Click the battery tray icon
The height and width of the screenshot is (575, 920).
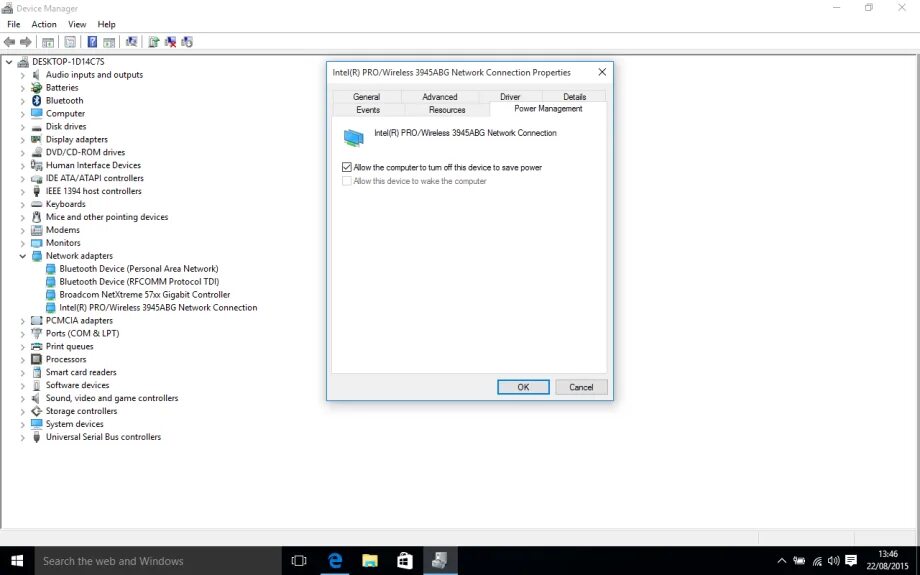coord(799,561)
